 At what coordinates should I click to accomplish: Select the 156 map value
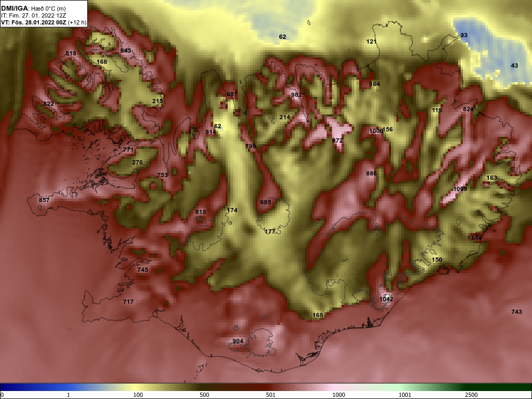[387, 129]
